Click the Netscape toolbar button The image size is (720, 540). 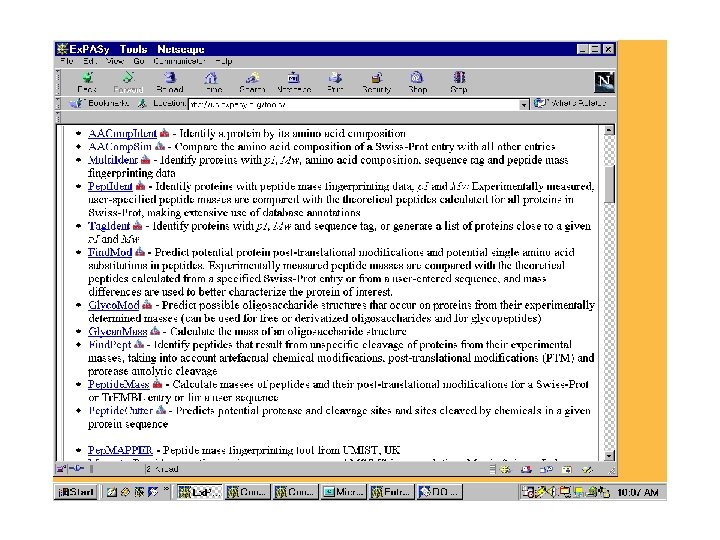point(294,83)
